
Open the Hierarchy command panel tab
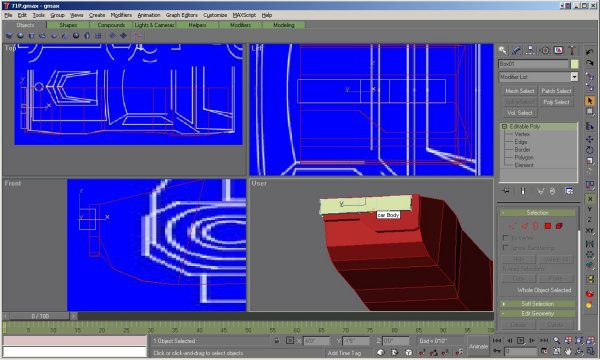530,50
